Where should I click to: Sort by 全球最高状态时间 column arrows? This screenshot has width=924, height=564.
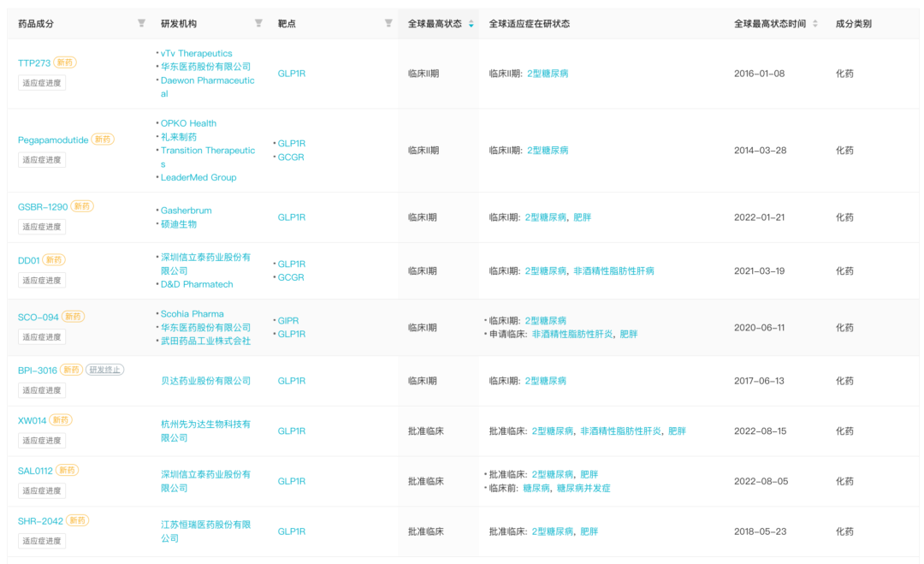(815, 24)
